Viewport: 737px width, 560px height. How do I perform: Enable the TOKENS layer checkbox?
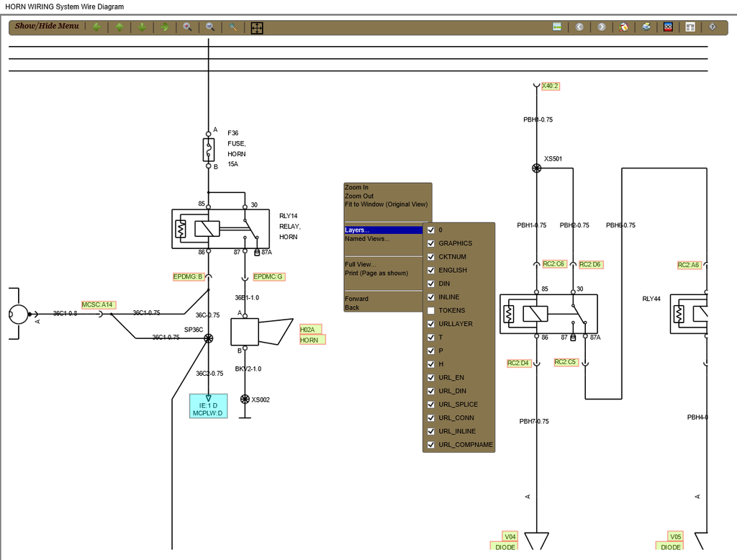click(x=430, y=310)
